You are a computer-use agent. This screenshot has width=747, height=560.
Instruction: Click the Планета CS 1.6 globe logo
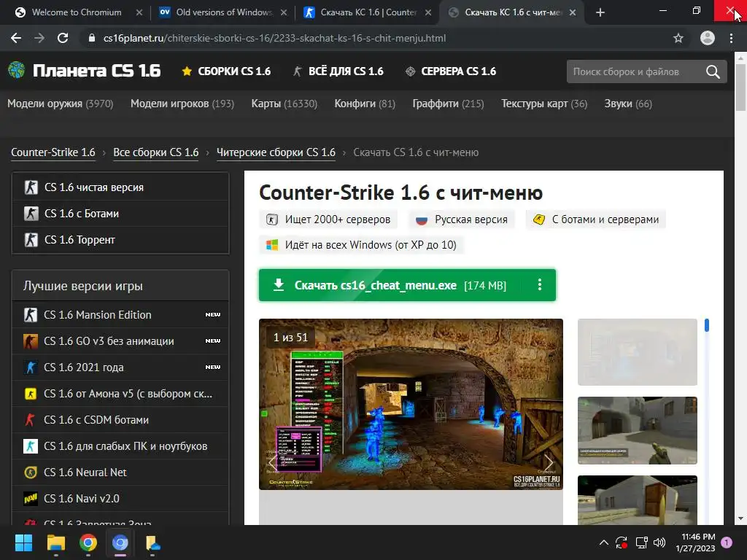16,71
